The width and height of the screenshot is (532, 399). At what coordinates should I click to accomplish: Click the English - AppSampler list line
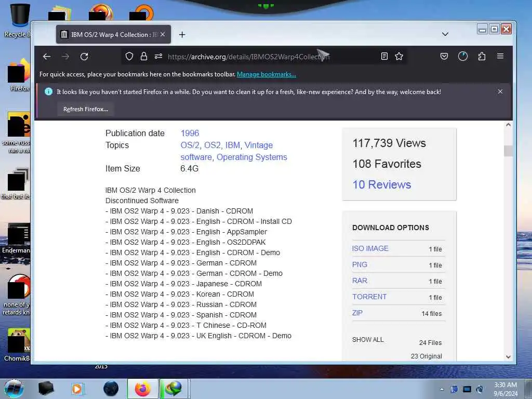tap(187, 232)
